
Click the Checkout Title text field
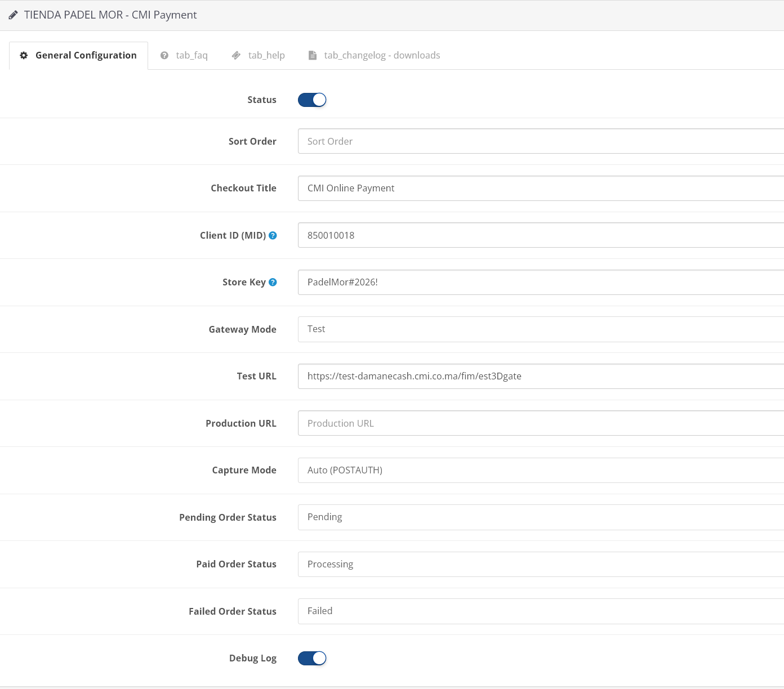click(x=541, y=188)
